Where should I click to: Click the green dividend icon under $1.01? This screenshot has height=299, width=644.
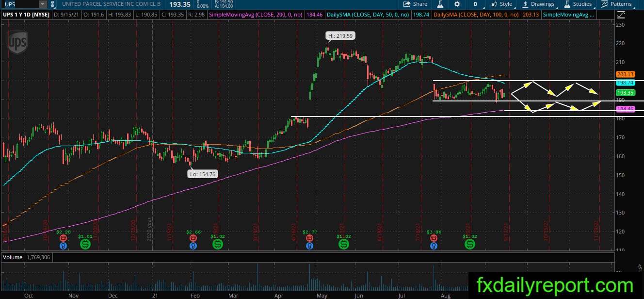85,244
